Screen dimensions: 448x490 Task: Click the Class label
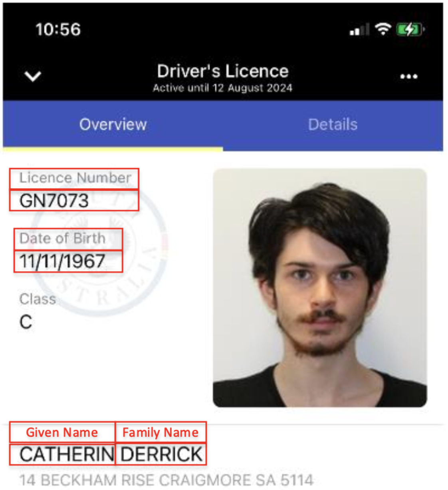click(38, 299)
